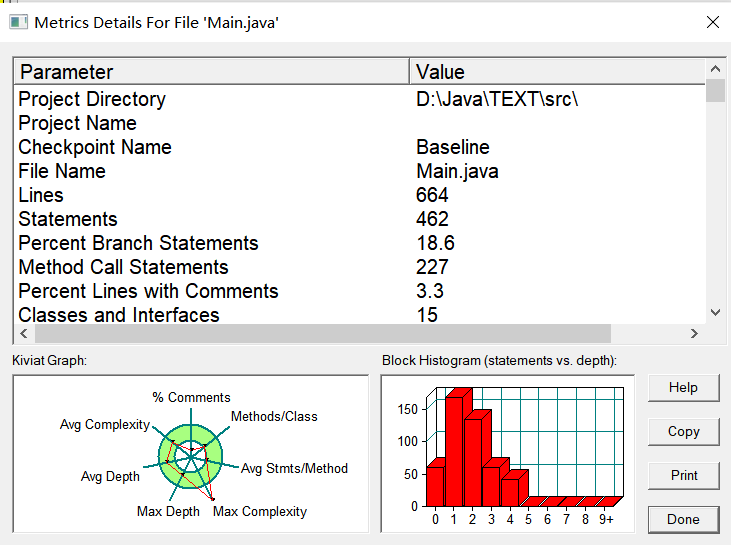Click the histogram bar for depth 2

click(474, 462)
